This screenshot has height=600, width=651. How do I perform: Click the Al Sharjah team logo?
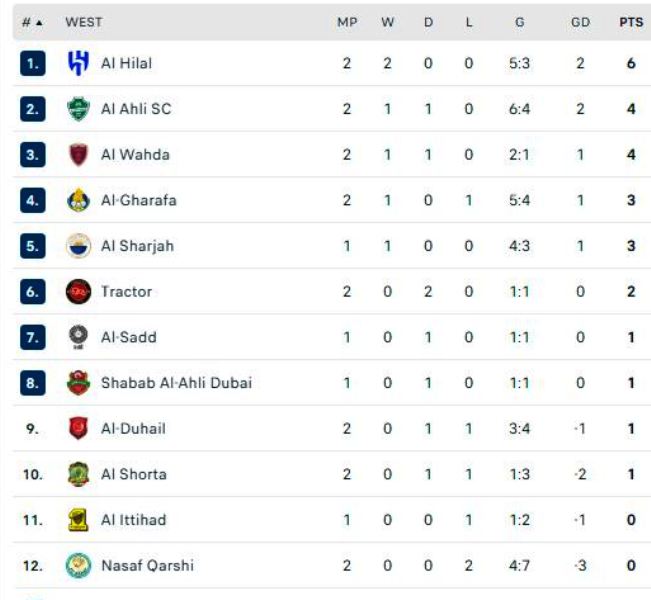coord(78,246)
